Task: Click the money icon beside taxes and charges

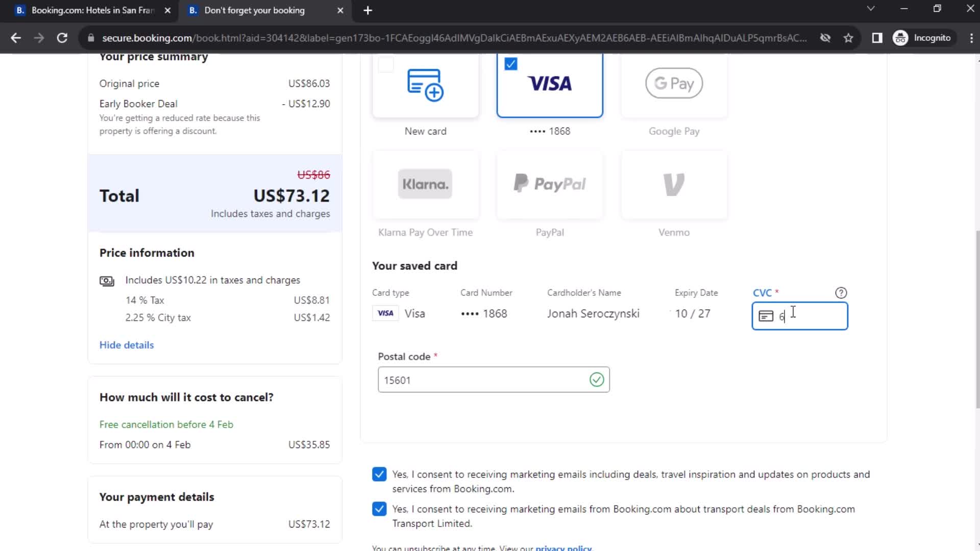Action: (107, 281)
